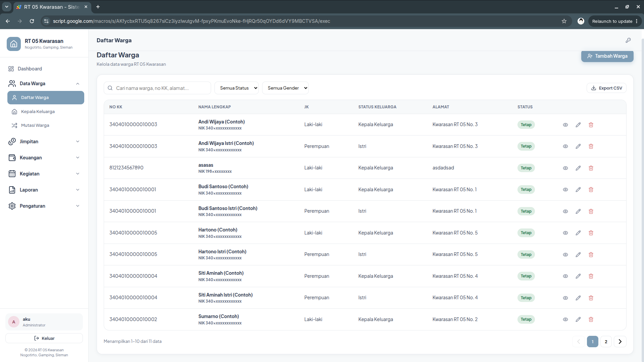Go to page 2 of results
Viewport: 644px width, 362px height.
pos(606,342)
